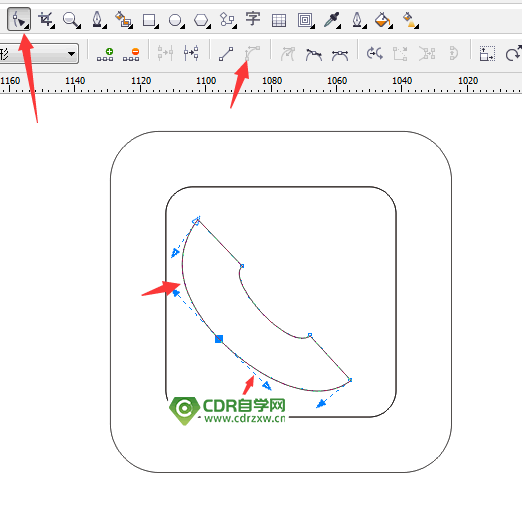Select the Ellipse tool
This screenshot has height=513, width=522.
click(176, 20)
